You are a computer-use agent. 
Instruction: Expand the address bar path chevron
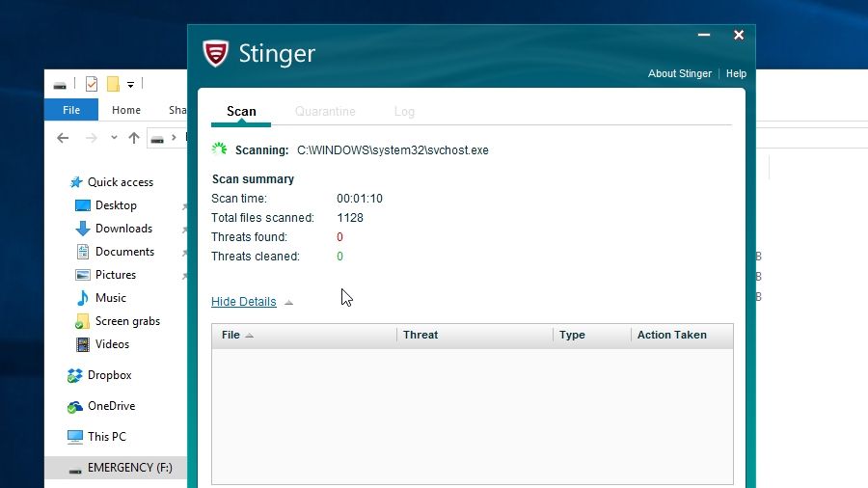(x=174, y=137)
